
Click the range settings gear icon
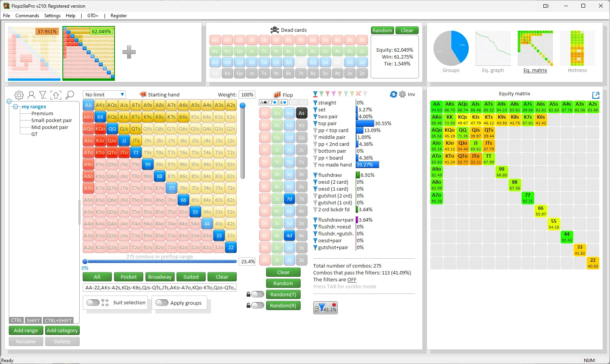point(19,95)
